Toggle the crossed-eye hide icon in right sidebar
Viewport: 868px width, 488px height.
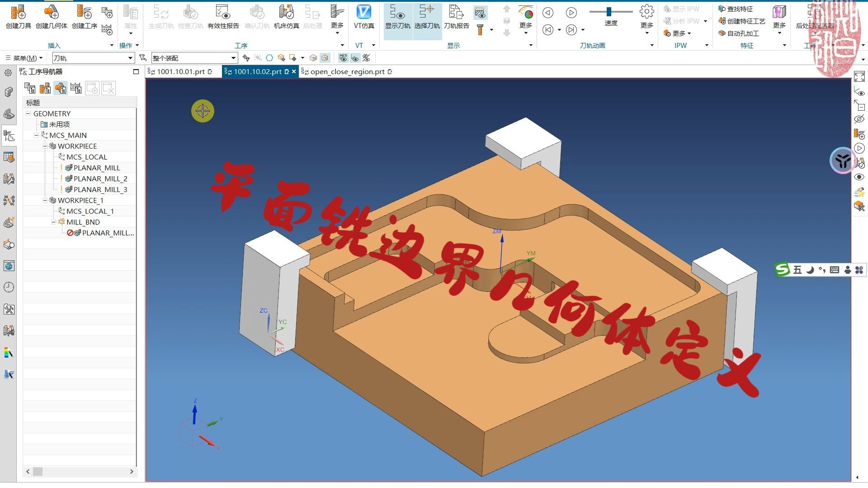859,119
